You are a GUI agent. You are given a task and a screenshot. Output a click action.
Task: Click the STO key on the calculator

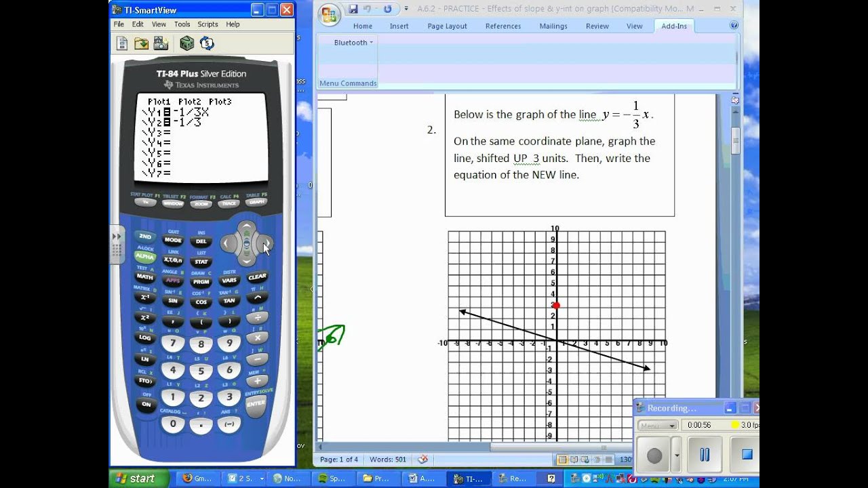(x=145, y=380)
